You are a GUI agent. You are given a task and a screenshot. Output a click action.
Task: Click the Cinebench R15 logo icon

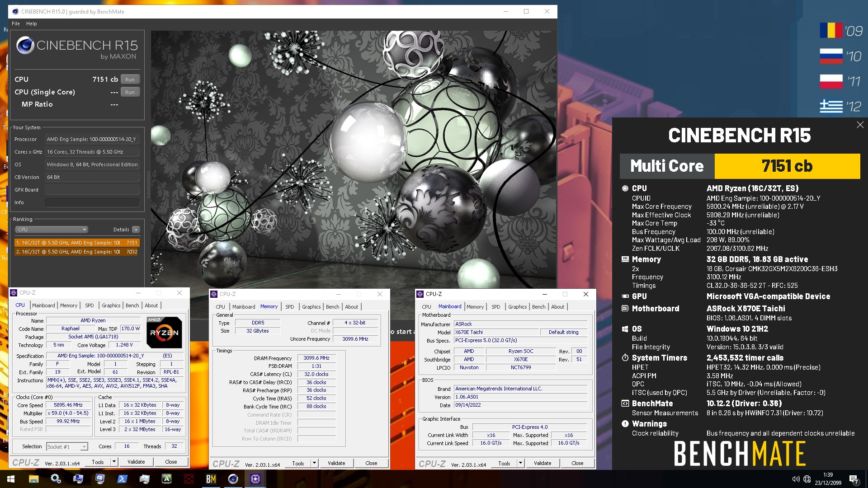[x=25, y=46]
